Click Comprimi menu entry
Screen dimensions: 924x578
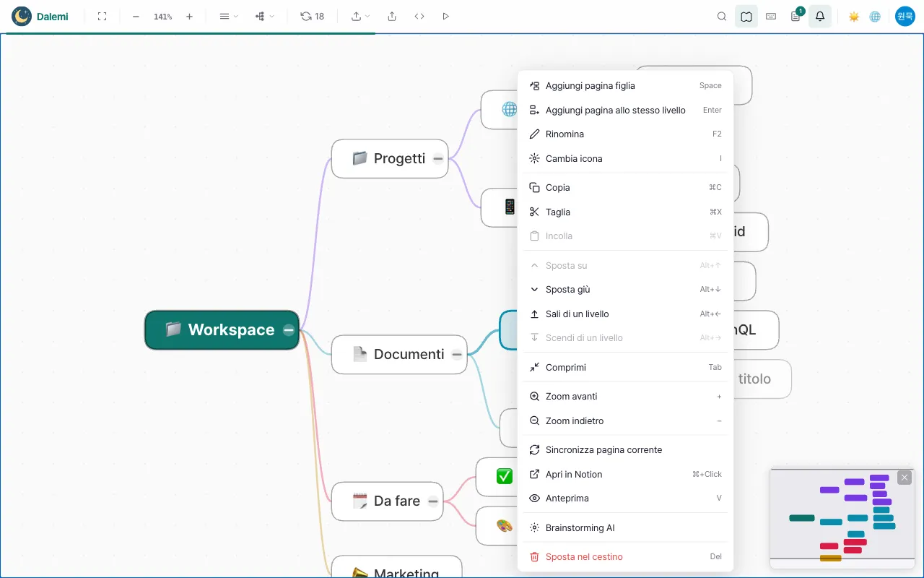625,367
